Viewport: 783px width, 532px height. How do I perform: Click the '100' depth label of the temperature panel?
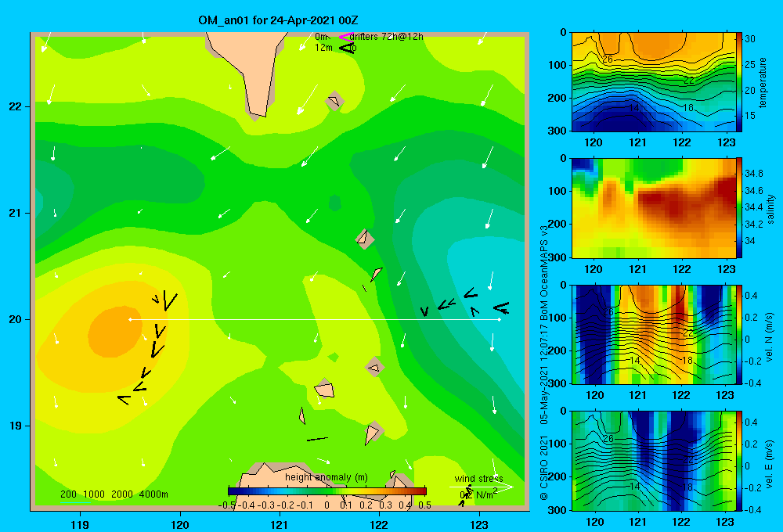[558, 65]
